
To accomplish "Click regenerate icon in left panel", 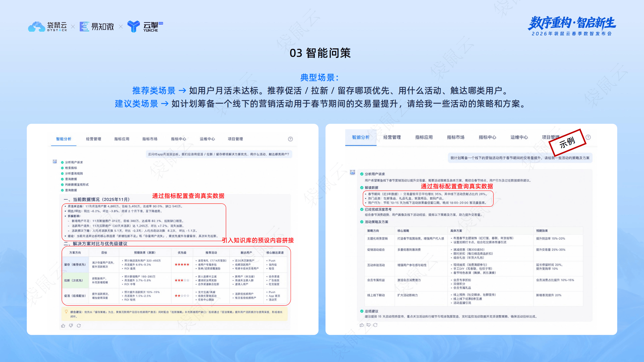I will click(79, 326).
